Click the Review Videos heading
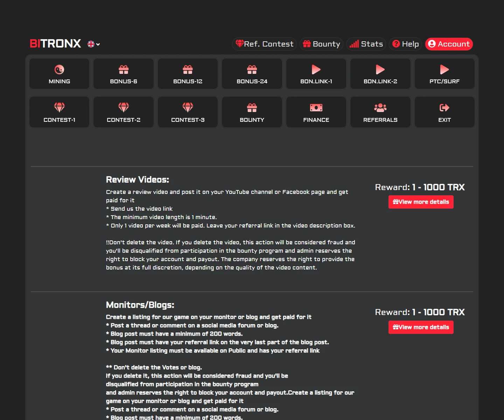The width and height of the screenshot is (504, 420). 138,180
